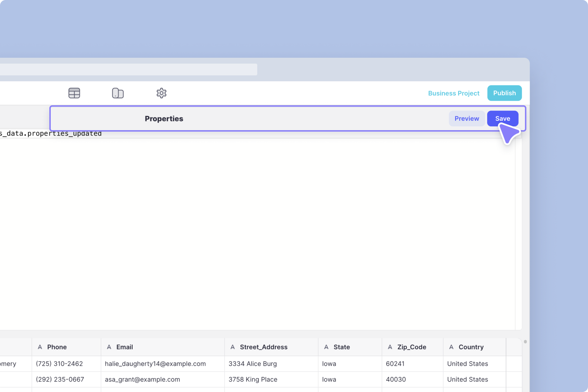This screenshot has height=392, width=588.
Task: Select the halie_daugherty14@example.com cell
Action: tap(155, 364)
